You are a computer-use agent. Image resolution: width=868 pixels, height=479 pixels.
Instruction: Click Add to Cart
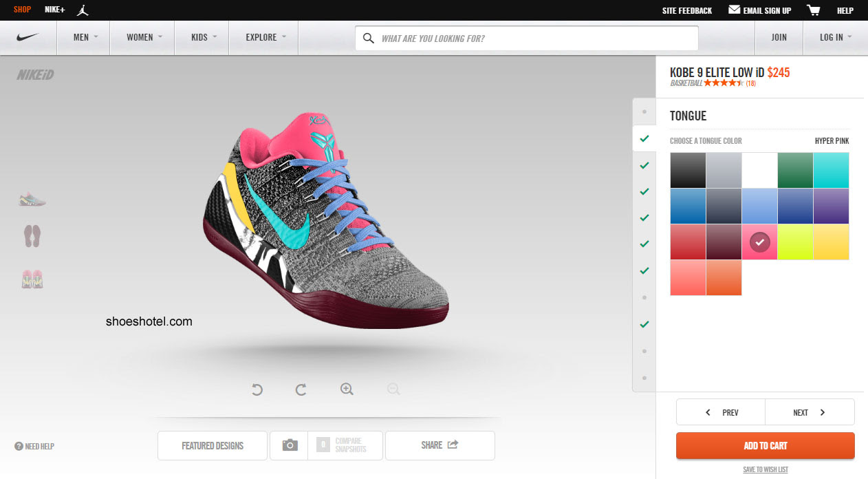765,445
